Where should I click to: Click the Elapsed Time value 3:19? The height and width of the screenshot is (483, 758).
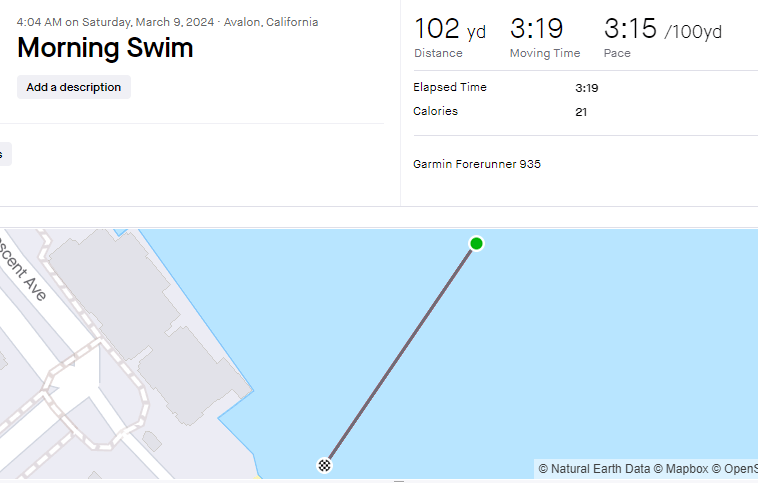586,88
